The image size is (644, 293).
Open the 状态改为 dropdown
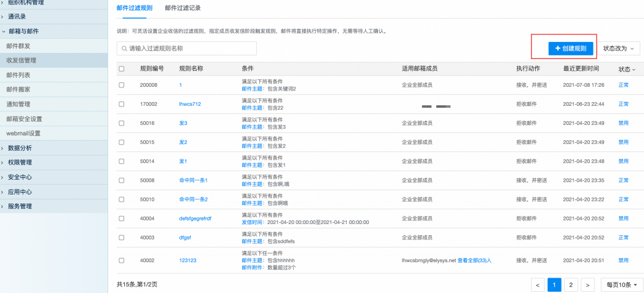pyautogui.click(x=619, y=48)
